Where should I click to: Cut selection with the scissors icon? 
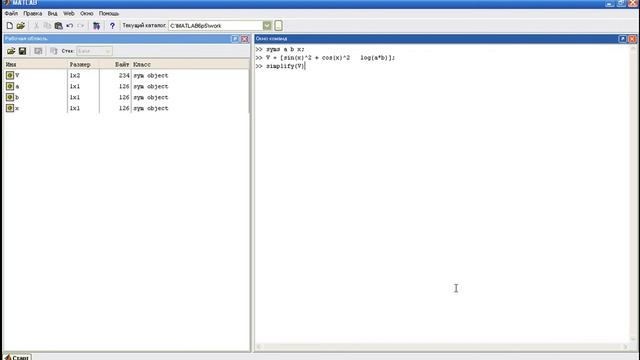(36, 26)
